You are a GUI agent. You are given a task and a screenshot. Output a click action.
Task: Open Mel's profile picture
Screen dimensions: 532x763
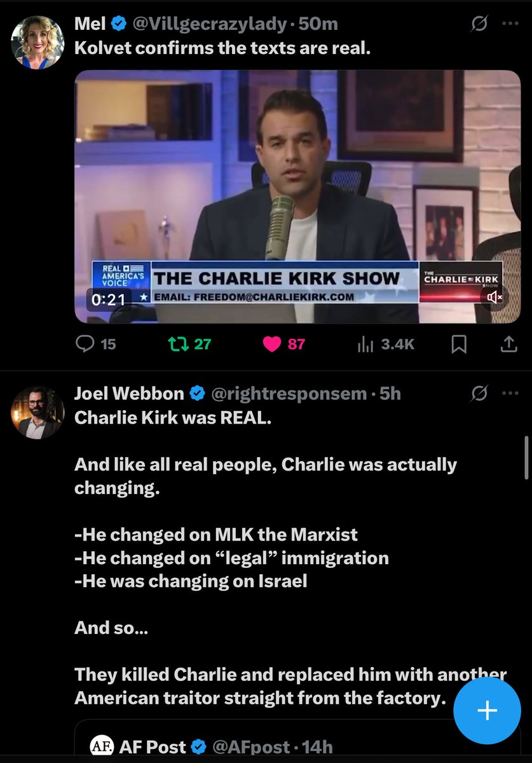coord(38,42)
